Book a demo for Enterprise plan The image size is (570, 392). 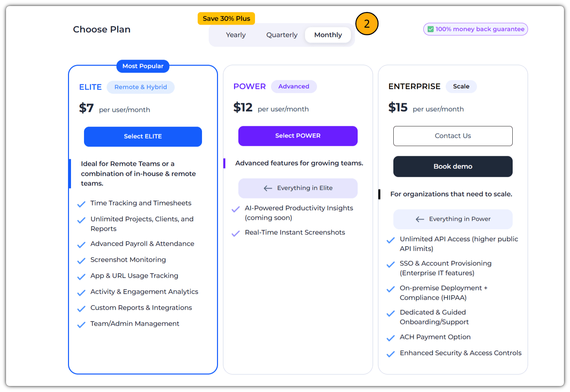453,167
